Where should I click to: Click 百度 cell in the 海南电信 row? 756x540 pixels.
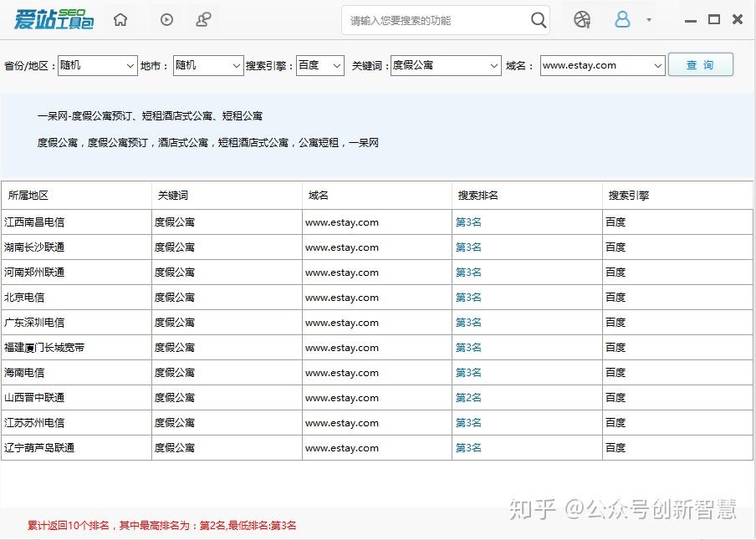click(x=677, y=373)
